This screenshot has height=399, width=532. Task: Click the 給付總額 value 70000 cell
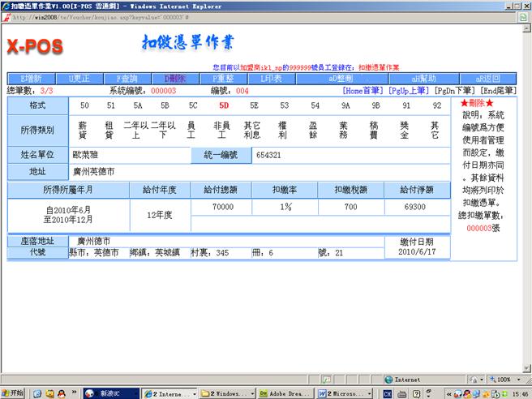coord(223,208)
